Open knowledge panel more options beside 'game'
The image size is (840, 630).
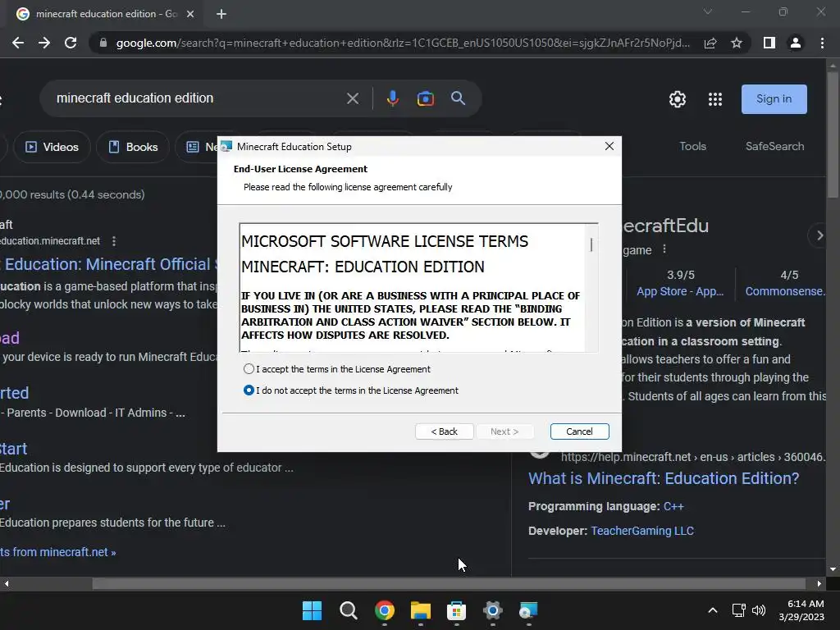[664, 249]
